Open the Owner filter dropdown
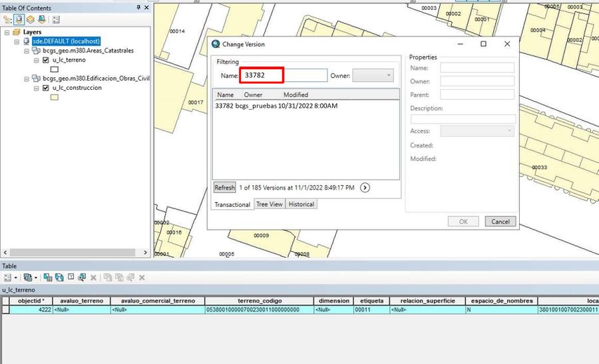599x364 pixels. coord(373,76)
